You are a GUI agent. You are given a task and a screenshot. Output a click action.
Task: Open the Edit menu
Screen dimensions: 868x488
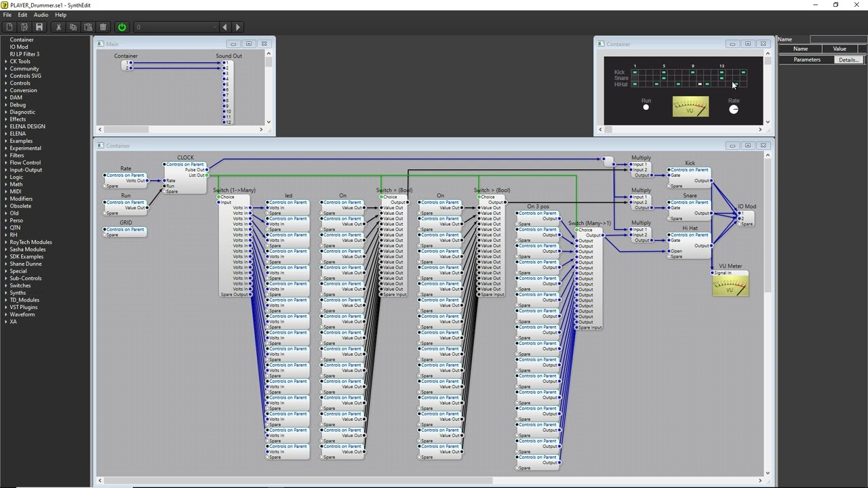coord(22,15)
